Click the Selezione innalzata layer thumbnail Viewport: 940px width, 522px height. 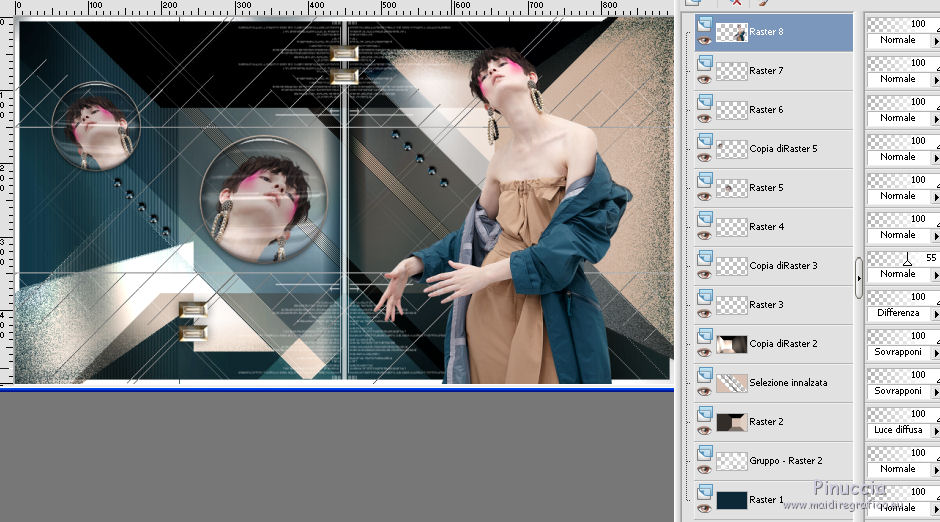pos(732,383)
